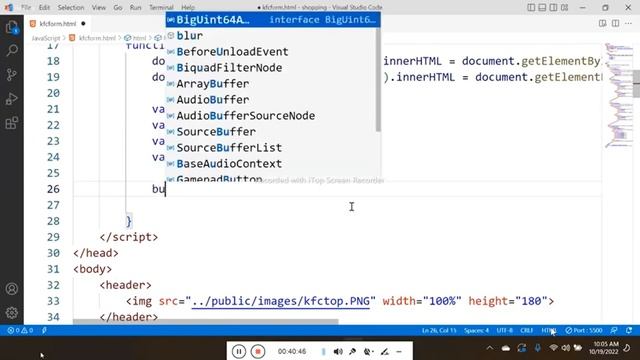Click the CRLF line ending status
Viewport: 640px width, 360px height.
tap(527, 330)
